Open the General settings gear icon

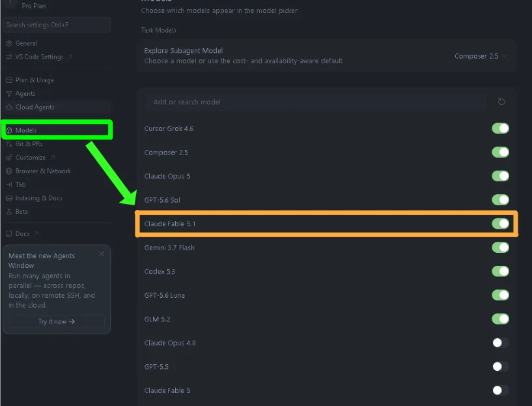point(9,44)
